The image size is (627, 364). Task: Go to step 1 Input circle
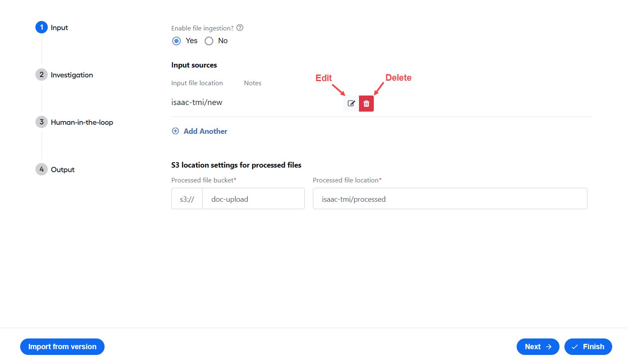42,27
